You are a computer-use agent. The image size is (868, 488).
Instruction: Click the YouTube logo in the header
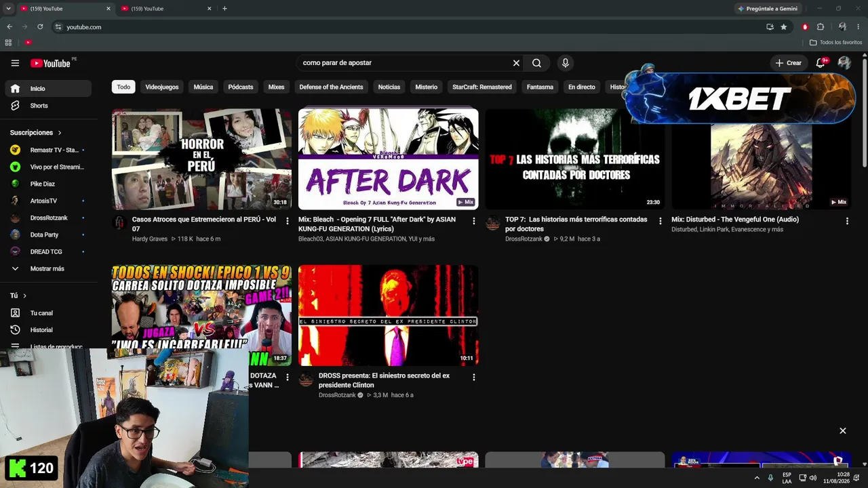coord(51,63)
